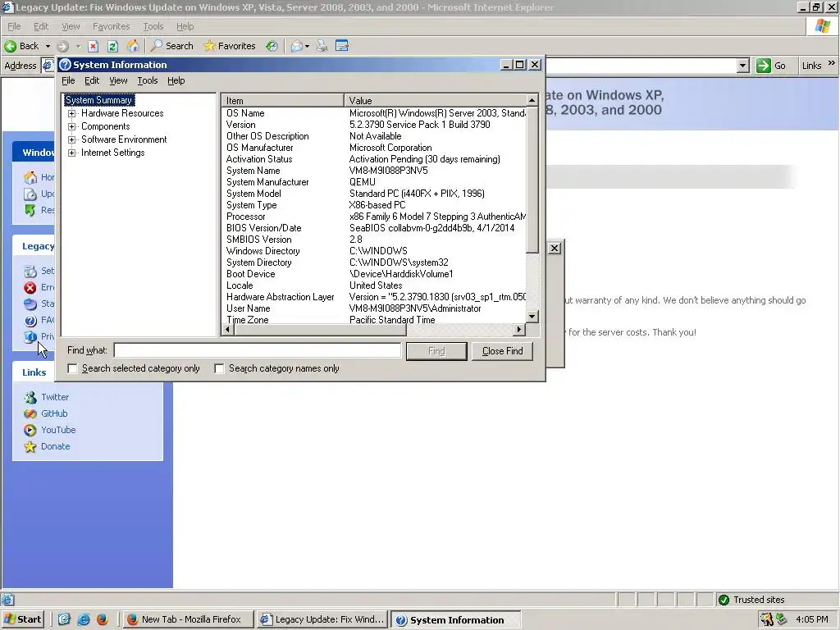Expand Hardware Resources tree node
The image size is (840, 630).
click(x=72, y=113)
